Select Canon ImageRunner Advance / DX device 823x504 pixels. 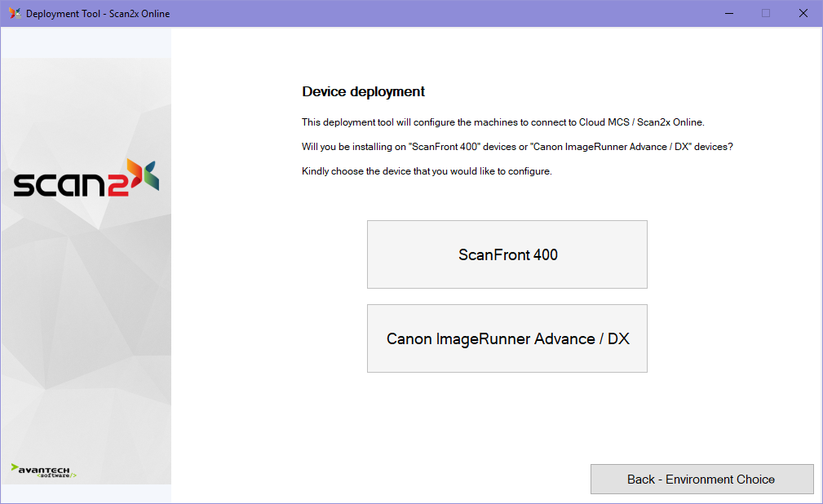(x=507, y=338)
